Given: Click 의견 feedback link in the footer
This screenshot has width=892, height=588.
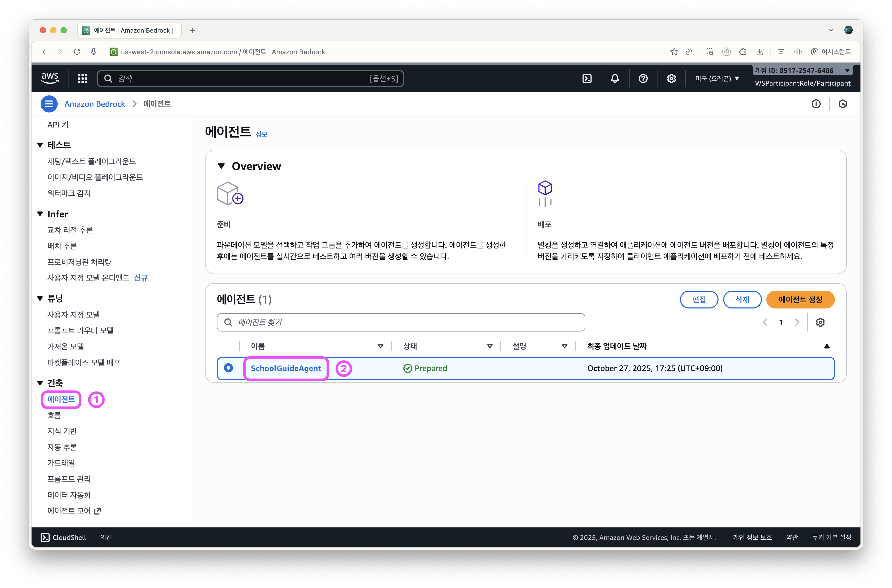Looking at the screenshot, I should coord(106,537).
